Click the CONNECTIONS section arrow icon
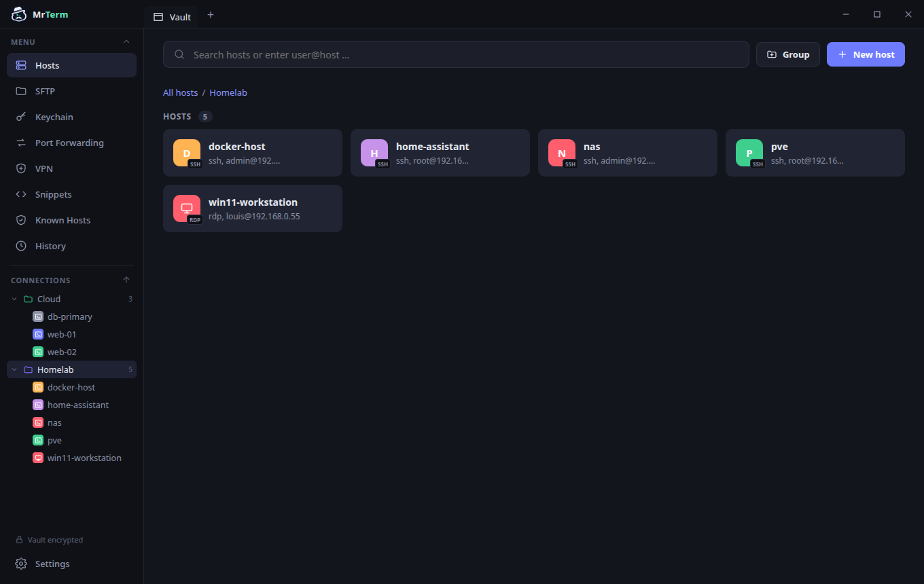The height and width of the screenshot is (584, 924). 126,280
